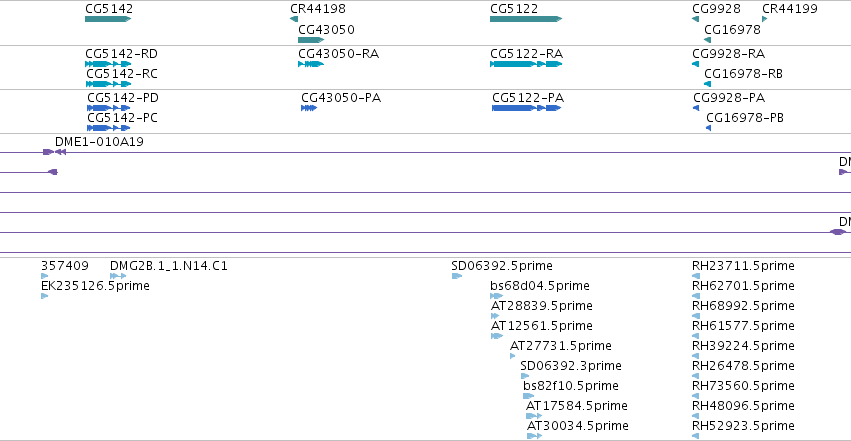Click the RH52923.5prime label
The height and width of the screenshot is (441, 851).
coord(743,426)
